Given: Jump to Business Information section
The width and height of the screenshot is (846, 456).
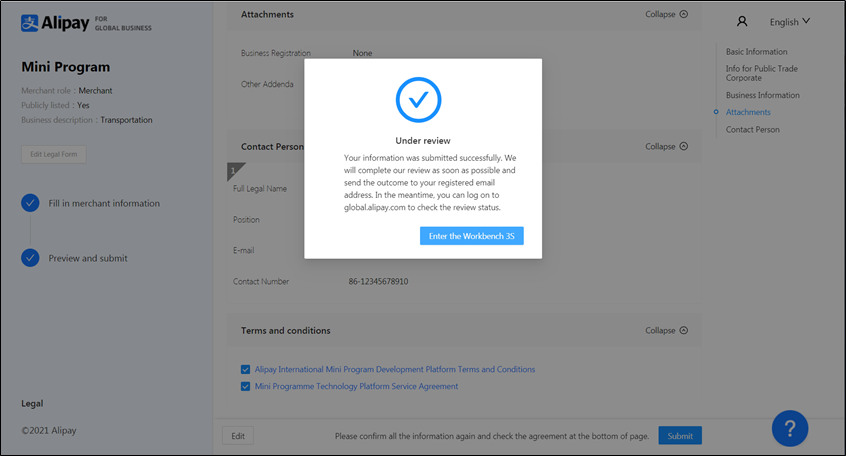Looking at the screenshot, I should [x=762, y=95].
